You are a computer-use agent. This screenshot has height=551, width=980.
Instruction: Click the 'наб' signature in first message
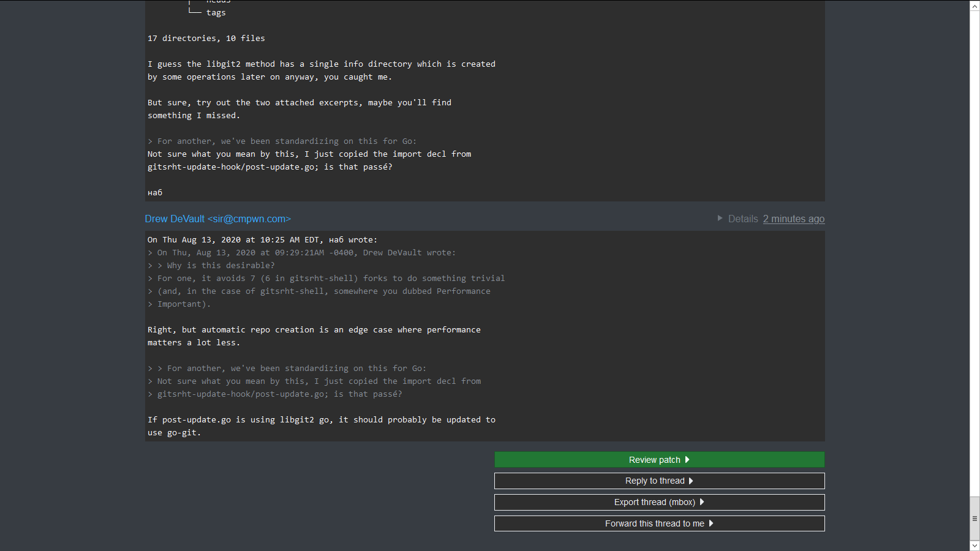pyautogui.click(x=155, y=193)
